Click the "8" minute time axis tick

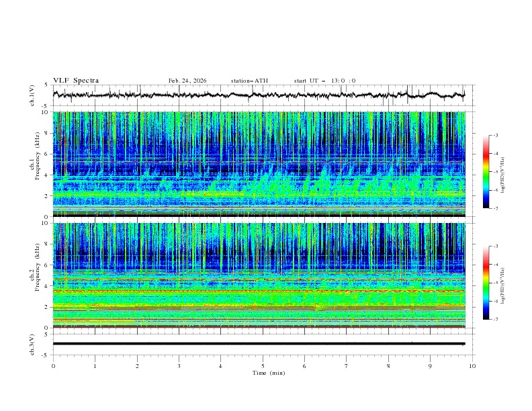(x=388, y=366)
